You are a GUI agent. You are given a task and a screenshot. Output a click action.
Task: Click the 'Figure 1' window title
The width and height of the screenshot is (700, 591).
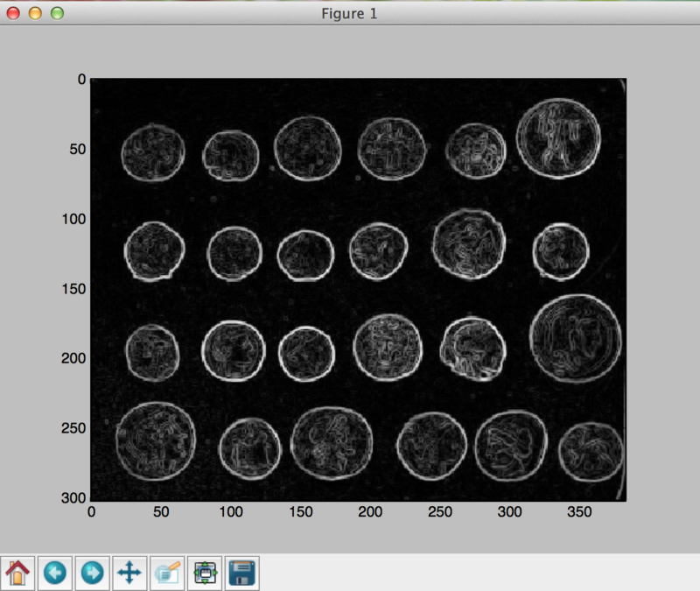(x=349, y=14)
